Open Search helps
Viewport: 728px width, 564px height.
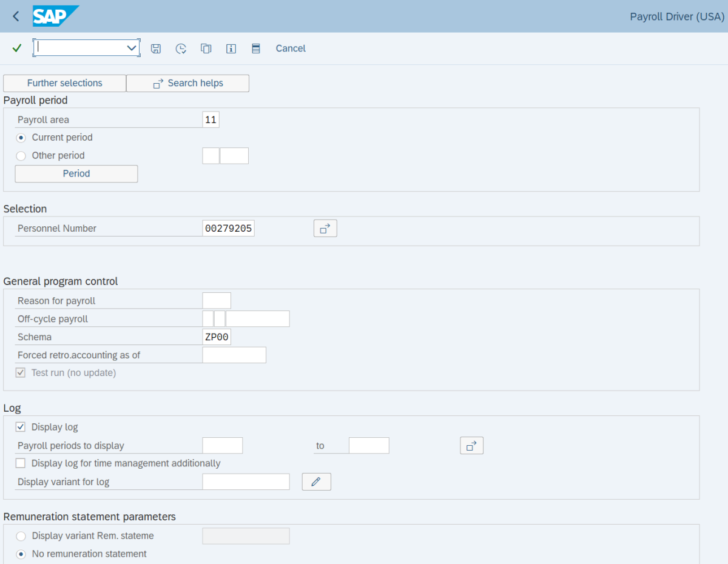187,83
